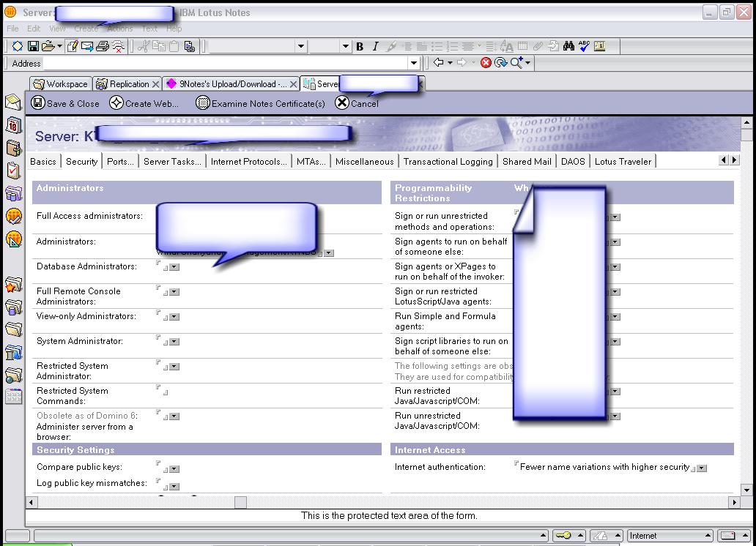Open Administer server from a browser dropdown
This screenshot has height=546, width=756.
tap(174, 416)
